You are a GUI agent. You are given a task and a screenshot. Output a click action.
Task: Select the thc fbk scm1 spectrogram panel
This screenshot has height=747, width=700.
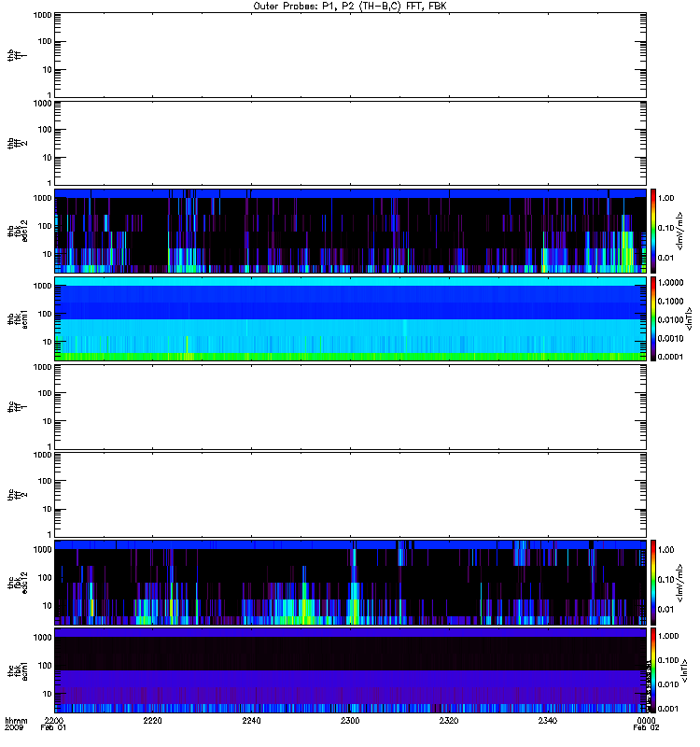point(351,670)
